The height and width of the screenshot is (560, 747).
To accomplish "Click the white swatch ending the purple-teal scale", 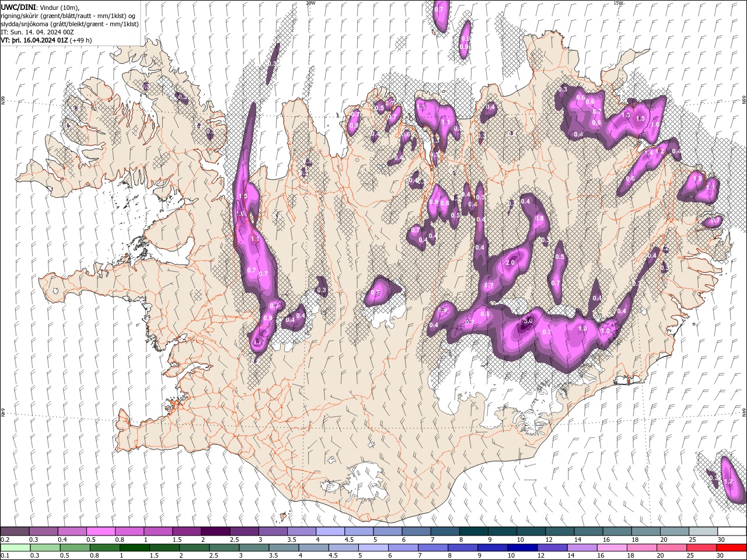I will pos(732,531).
